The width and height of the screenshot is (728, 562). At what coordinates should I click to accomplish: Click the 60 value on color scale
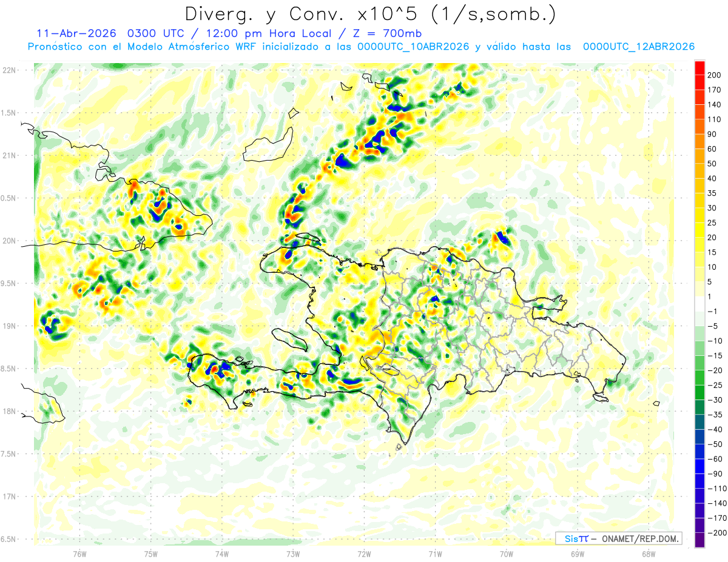(712, 149)
